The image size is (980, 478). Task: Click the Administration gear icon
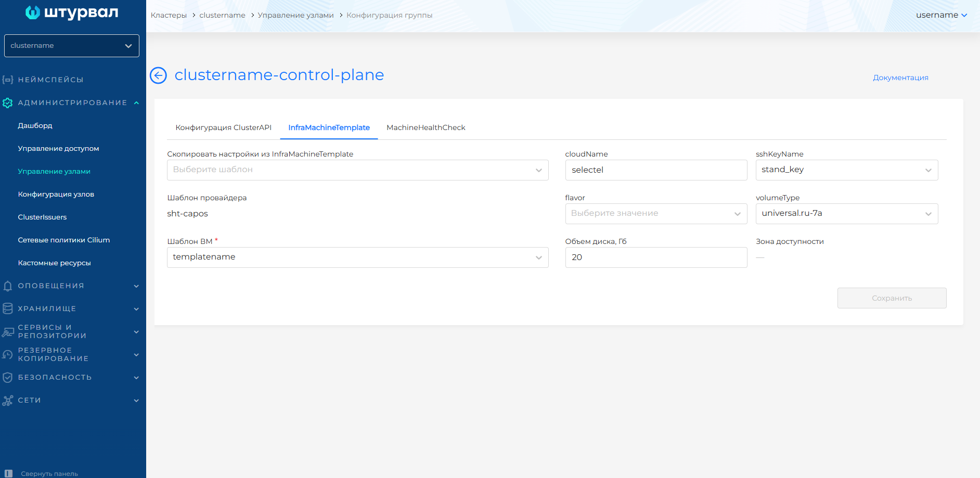point(8,103)
